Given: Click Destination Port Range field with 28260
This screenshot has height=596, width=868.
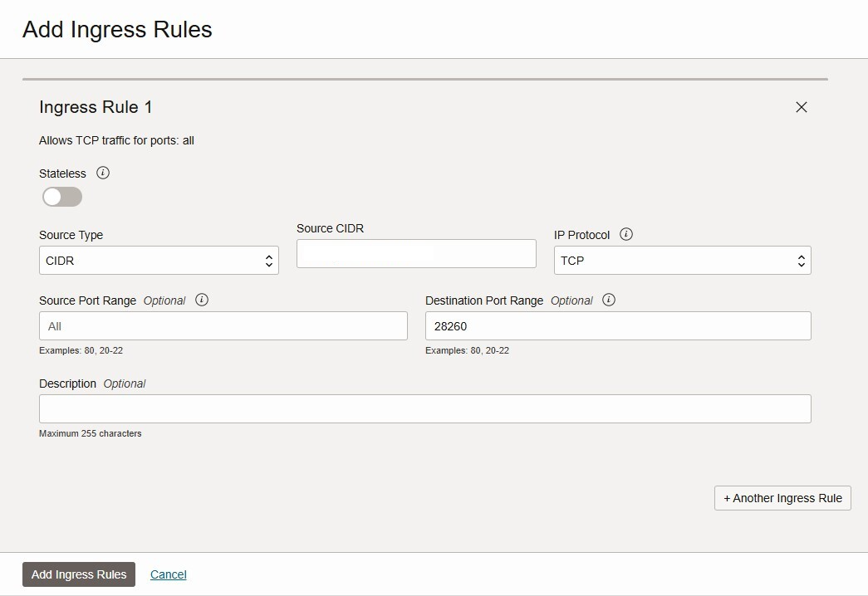Looking at the screenshot, I should [617, 326].
